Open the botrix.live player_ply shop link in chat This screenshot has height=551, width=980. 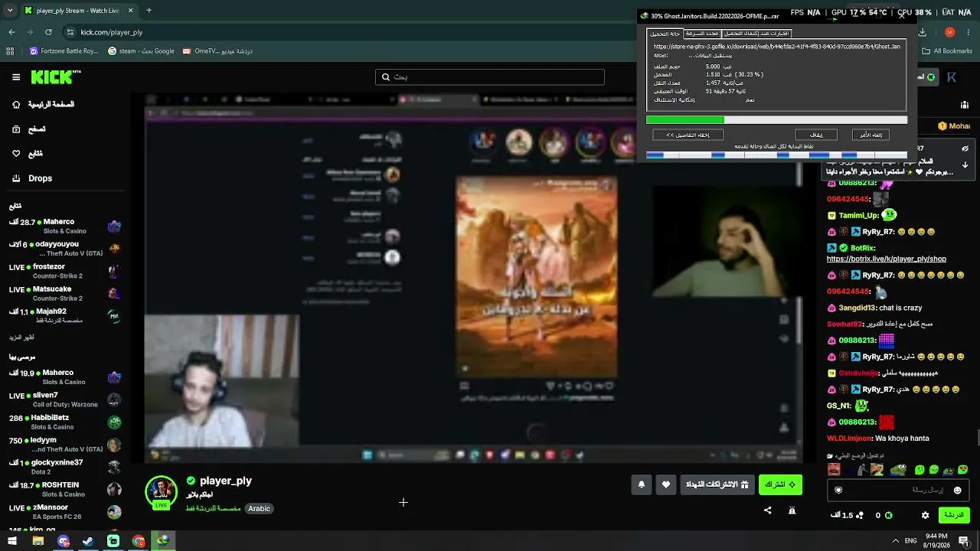[x=887, y=259]
